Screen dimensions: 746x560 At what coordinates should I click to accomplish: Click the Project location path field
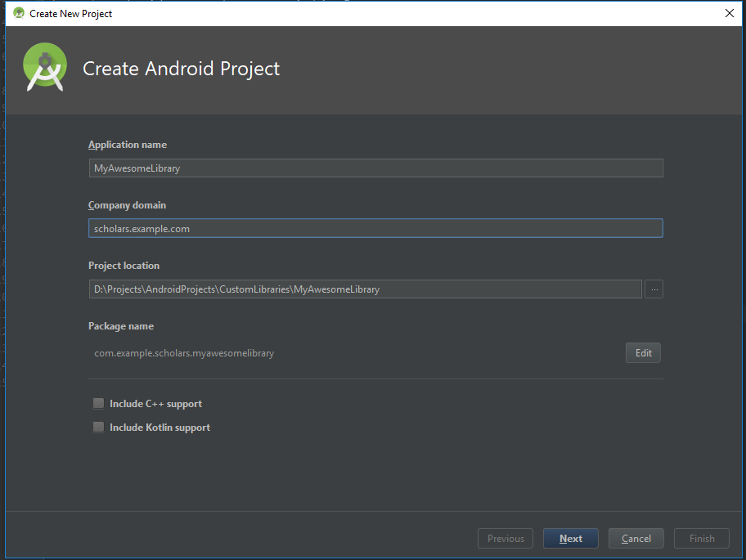pyautogui.click(x=364, y=289)
